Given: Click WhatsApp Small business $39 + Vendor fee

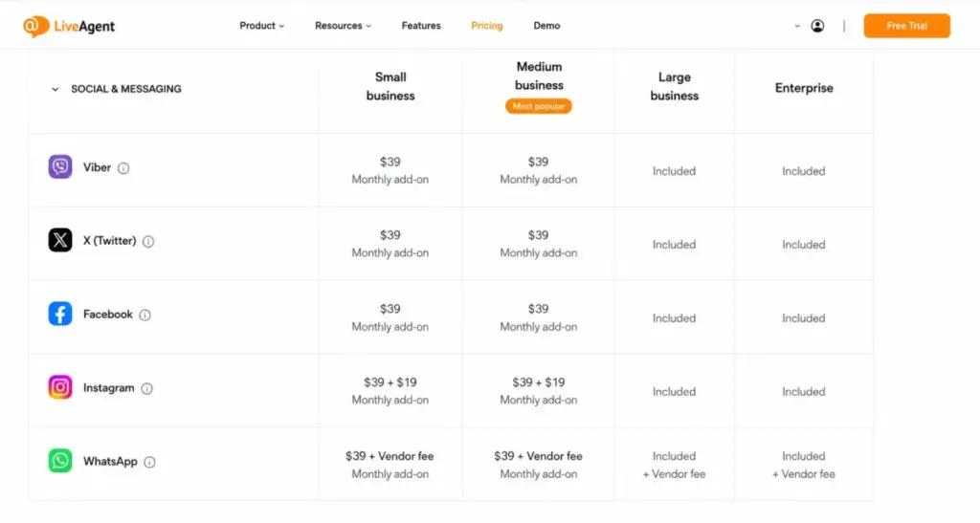Looking at the screenshot, I should pos(390,456).
